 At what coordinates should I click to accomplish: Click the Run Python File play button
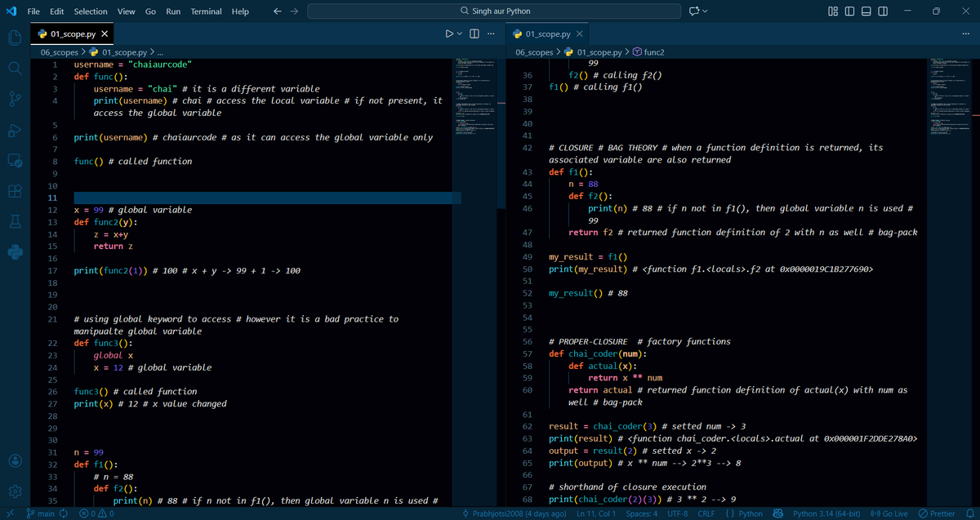449,34
